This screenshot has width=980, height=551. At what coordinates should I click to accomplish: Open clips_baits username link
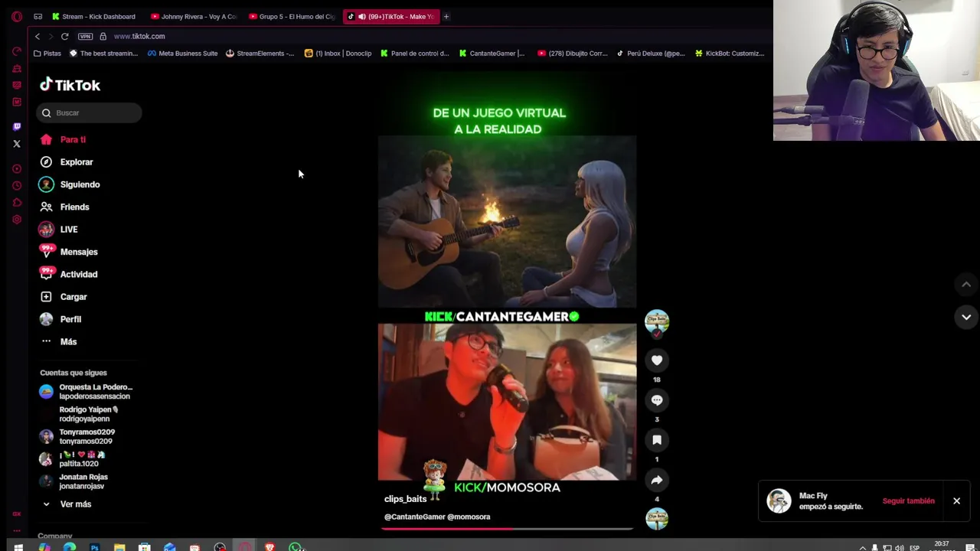(405, 499)
